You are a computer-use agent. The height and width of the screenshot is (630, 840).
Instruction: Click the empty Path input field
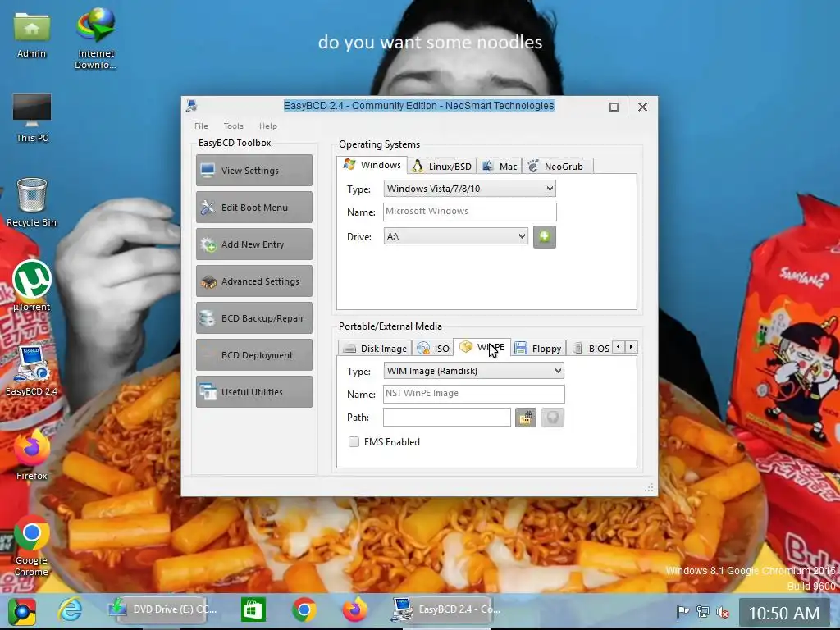[447, 418]
